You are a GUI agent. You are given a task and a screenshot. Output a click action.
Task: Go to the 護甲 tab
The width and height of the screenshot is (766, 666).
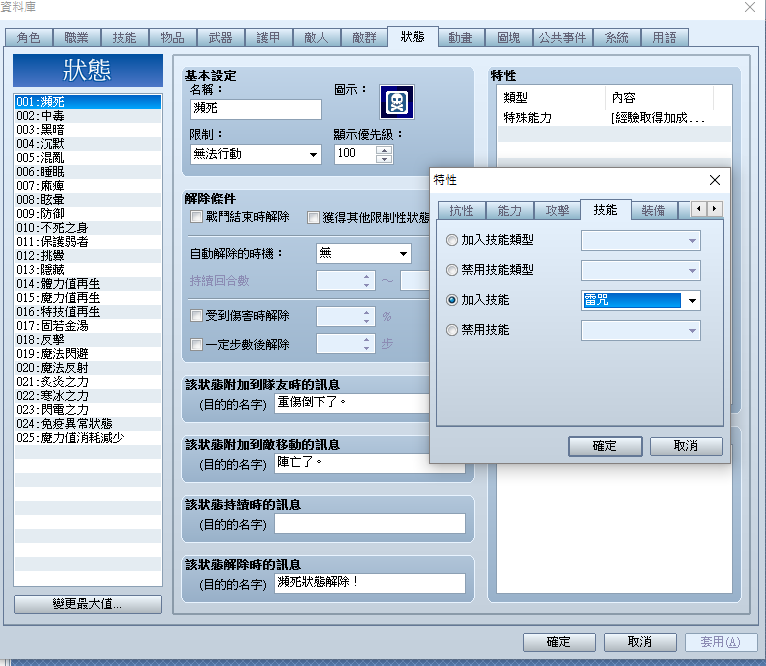[268, 38]
